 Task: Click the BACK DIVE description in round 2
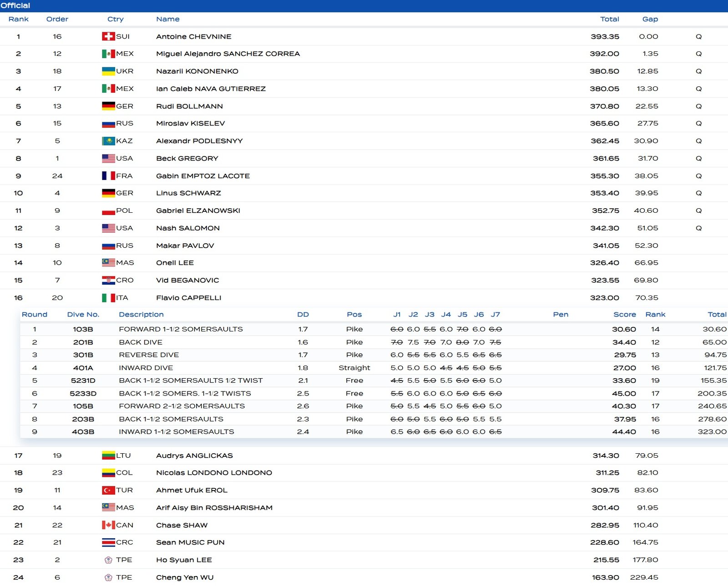click(x=141, y=342)
